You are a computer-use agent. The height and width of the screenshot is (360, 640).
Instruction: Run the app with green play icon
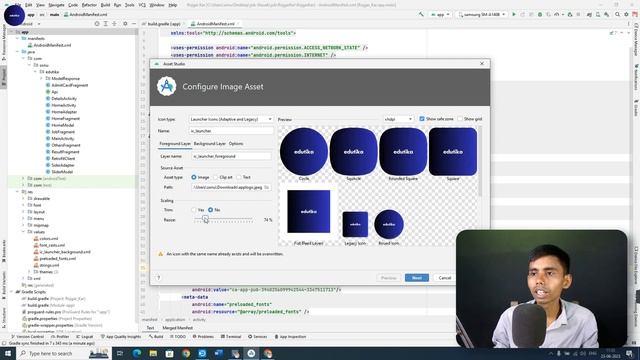514,14
